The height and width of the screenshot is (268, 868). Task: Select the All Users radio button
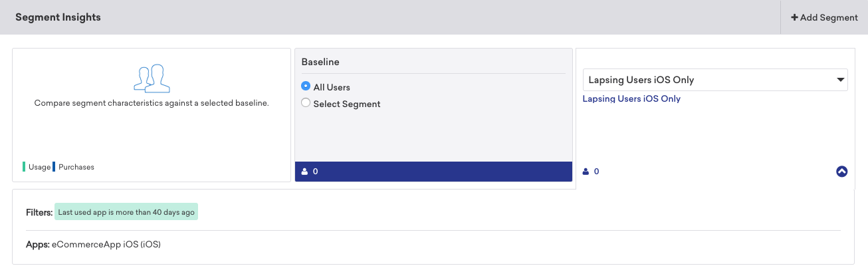pyautogui.click(x=306, y=86)
